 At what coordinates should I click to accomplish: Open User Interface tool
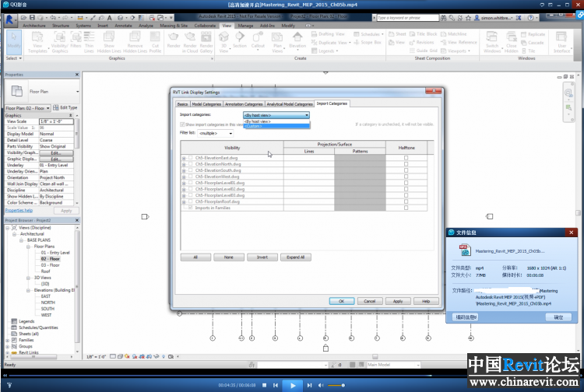[x=561, y=42]
